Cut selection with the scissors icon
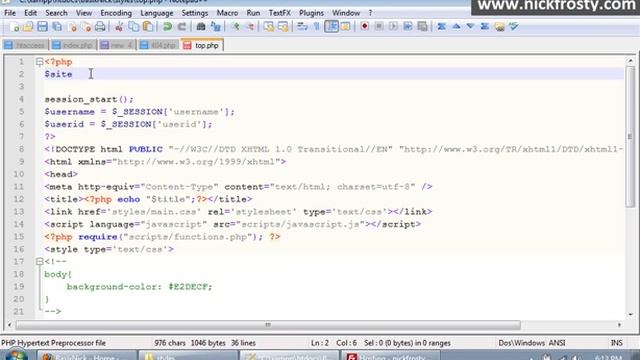The height and width of the screenshot is (360, 640). [x=119, y=27]
